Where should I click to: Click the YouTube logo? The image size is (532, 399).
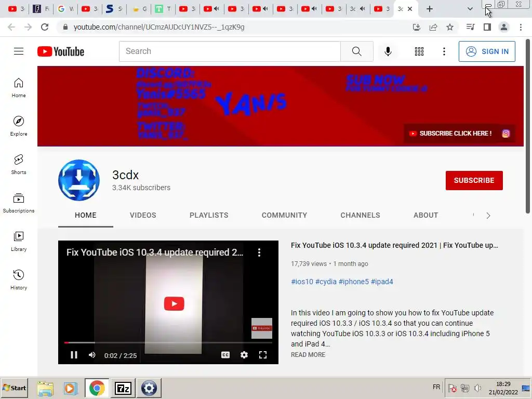[61, 51]
